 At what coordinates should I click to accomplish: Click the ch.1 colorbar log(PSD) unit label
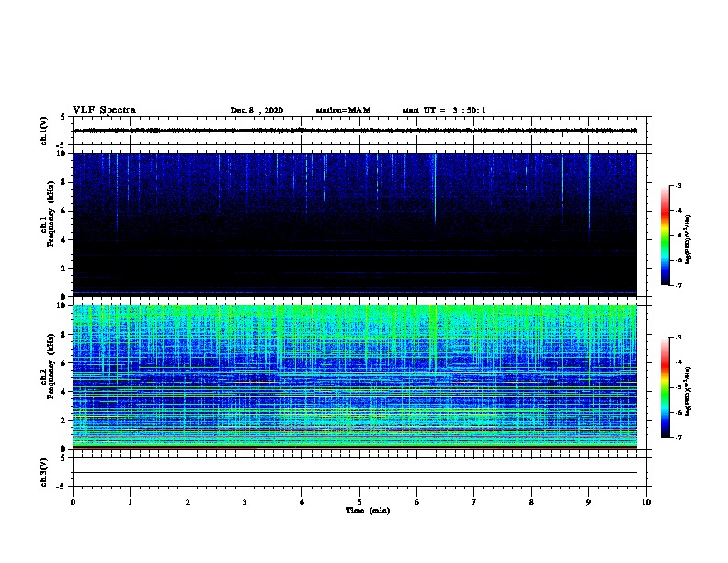click(688, 239)
